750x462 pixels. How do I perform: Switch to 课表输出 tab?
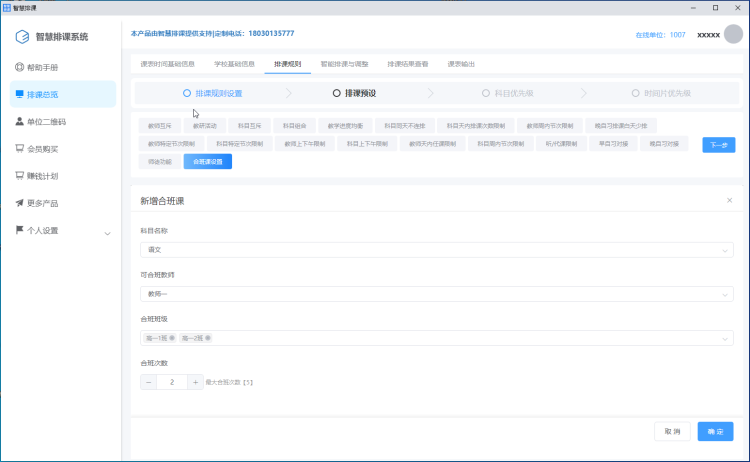461,64
